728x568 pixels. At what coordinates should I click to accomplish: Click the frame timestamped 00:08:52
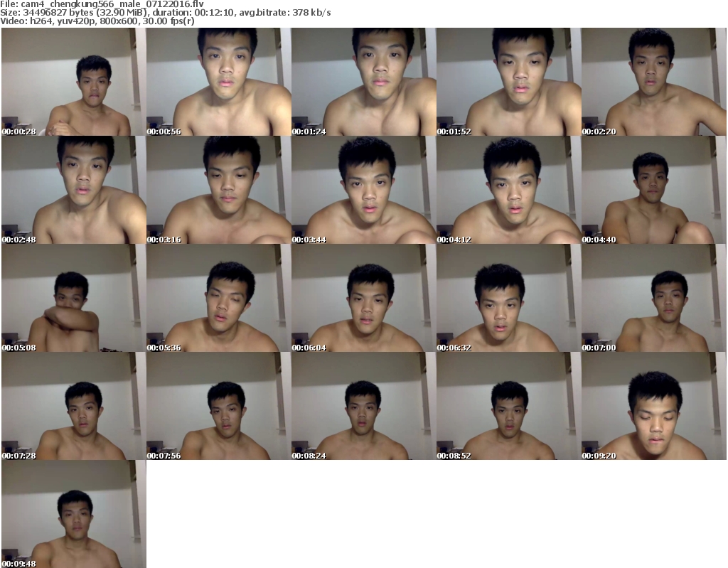509,406
